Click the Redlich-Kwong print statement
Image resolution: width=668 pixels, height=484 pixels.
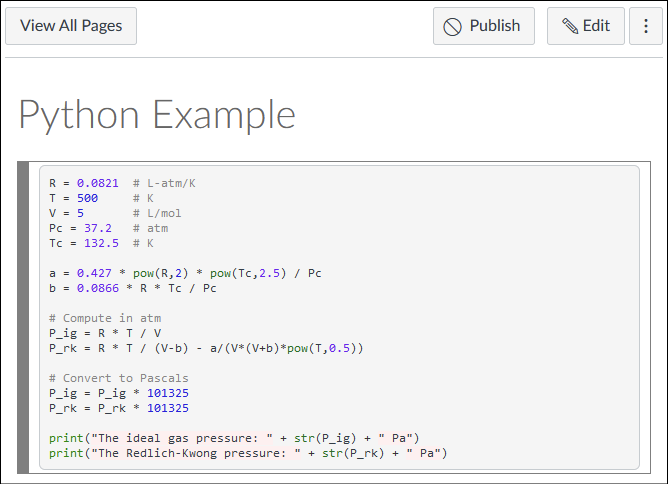(247, 453)
